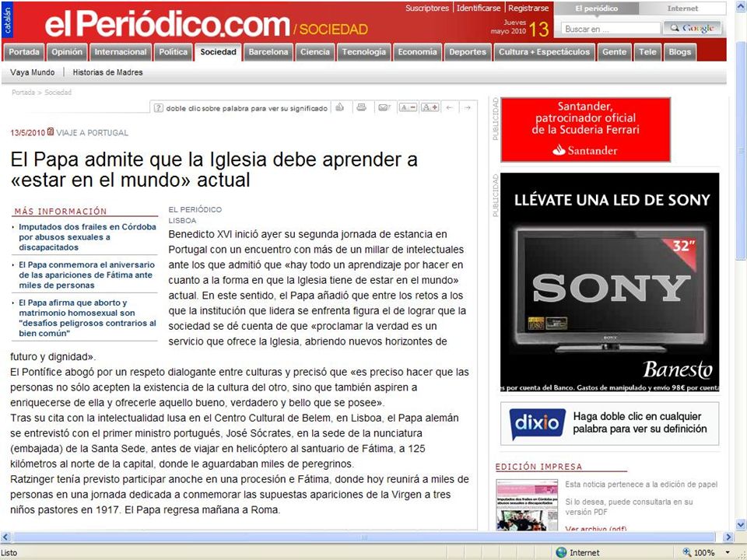Open the zoom level dropdown arrow
The image size is (747, 560).
(x=728, y=553)
